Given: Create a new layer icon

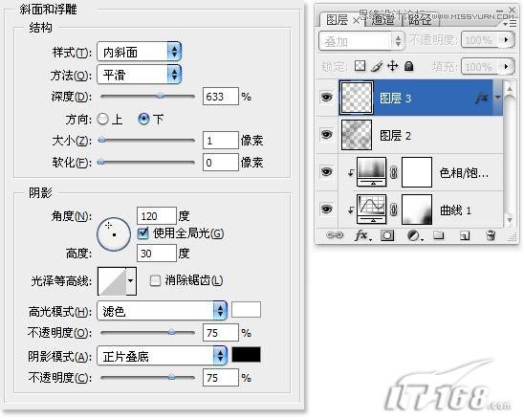Looking at the screenshot, I should [x=465, y=235].
